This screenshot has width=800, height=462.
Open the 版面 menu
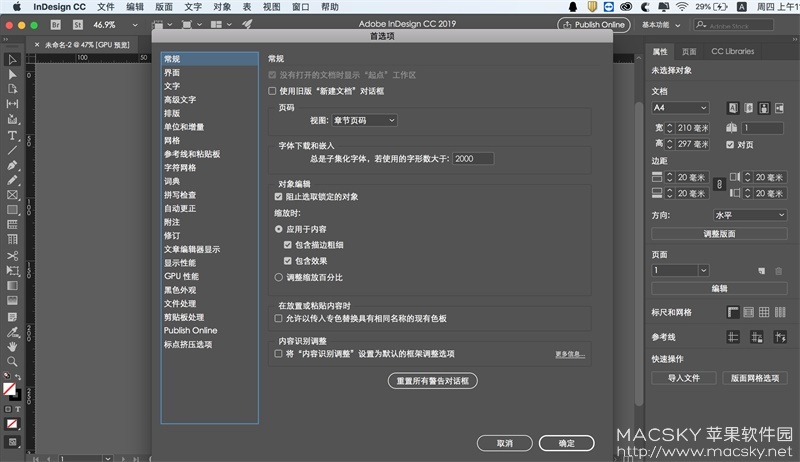click(x=164, y=7)
